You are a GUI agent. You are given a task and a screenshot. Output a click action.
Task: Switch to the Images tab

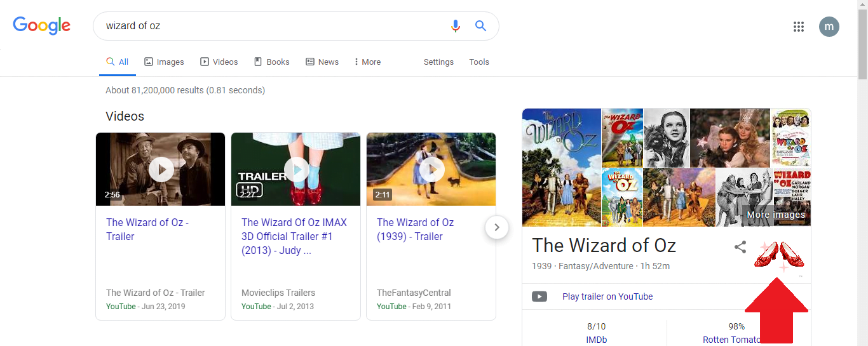tap(164, 62)
